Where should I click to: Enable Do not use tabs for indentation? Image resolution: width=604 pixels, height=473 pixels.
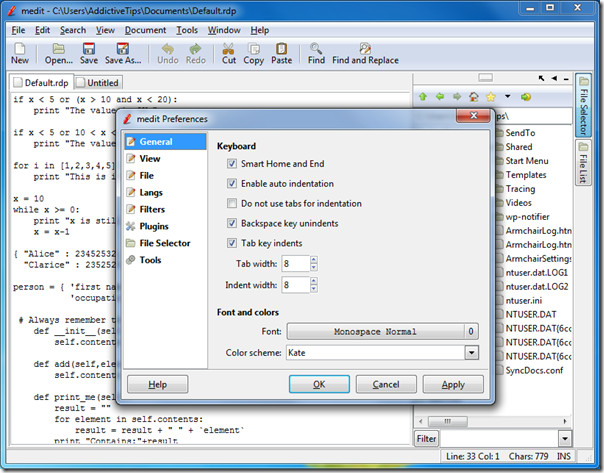232,203
